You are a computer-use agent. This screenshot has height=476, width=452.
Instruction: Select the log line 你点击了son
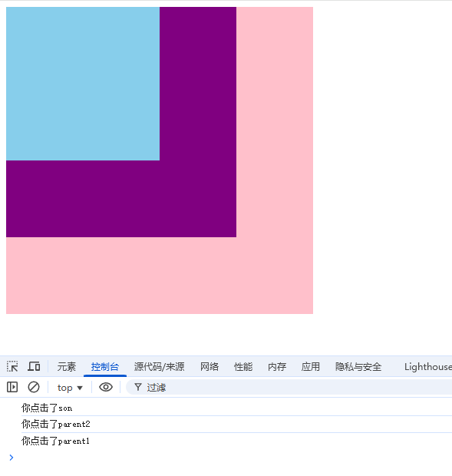click(x=47, y=408)
